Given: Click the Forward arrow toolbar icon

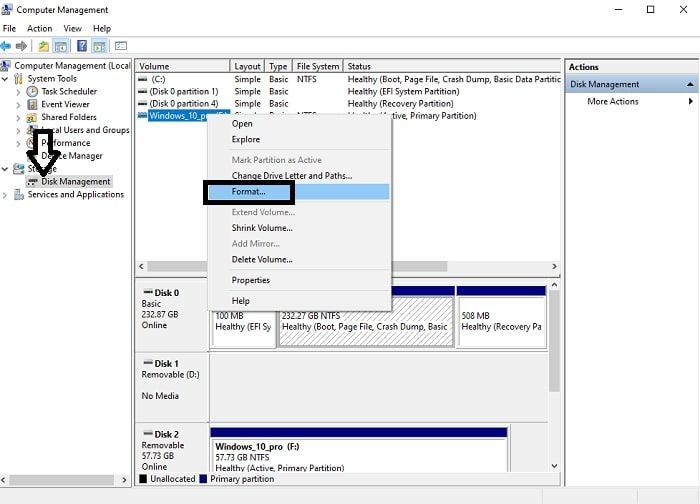Looking at the screenshot, I should [21, 46].
